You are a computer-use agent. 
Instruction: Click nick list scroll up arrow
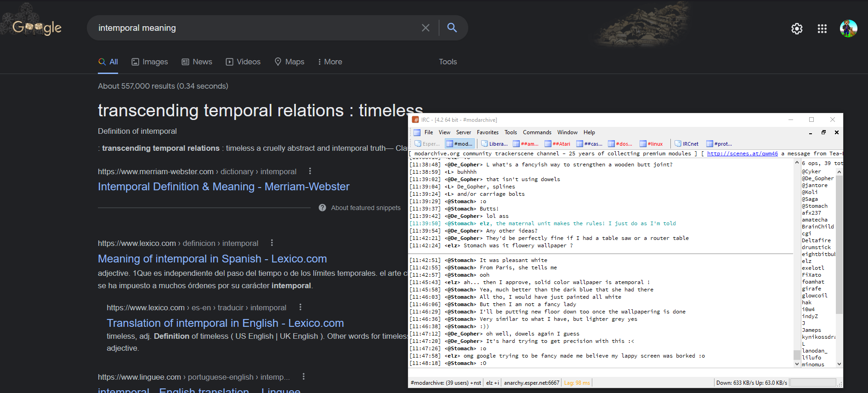point(839,172)
